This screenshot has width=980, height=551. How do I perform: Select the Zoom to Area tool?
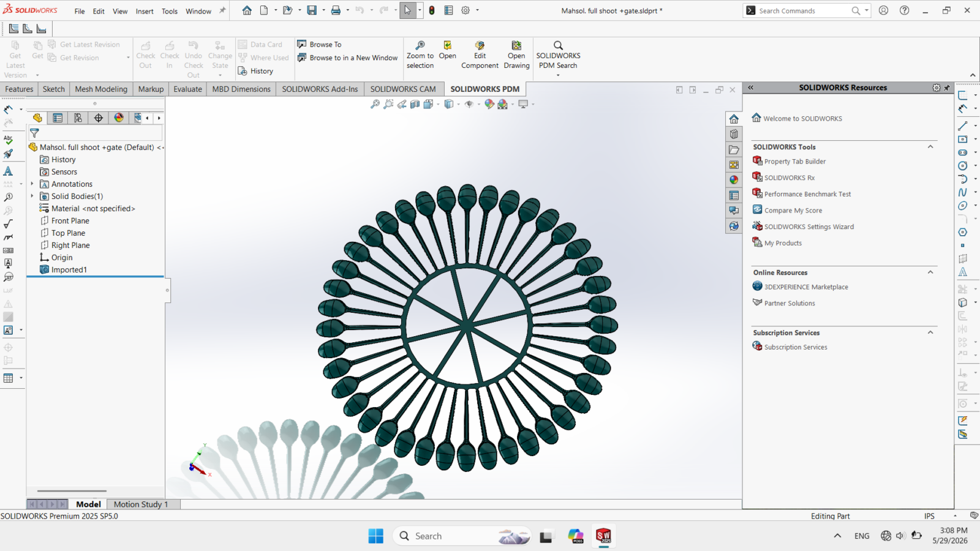point(388,104)
